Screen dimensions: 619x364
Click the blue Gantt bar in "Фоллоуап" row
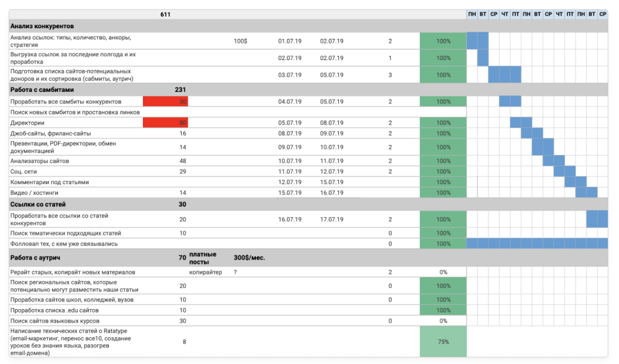click(537, 243)
